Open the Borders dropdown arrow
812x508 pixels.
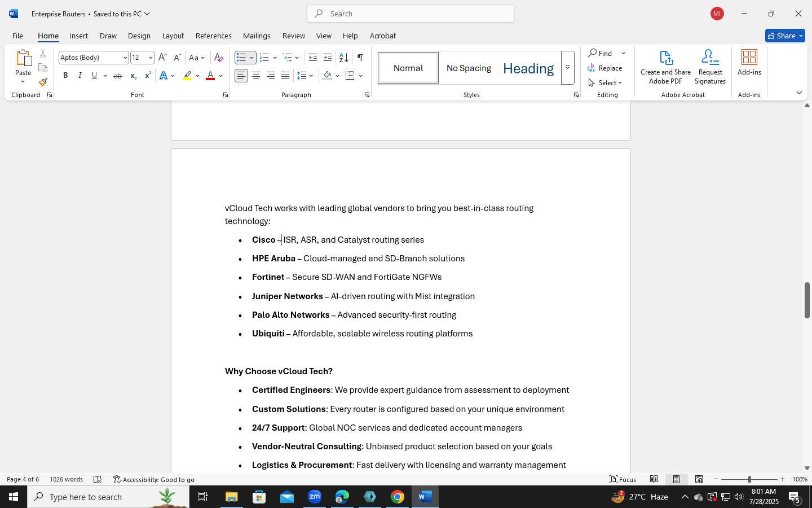pyautogui.click(x=361, y=76)
